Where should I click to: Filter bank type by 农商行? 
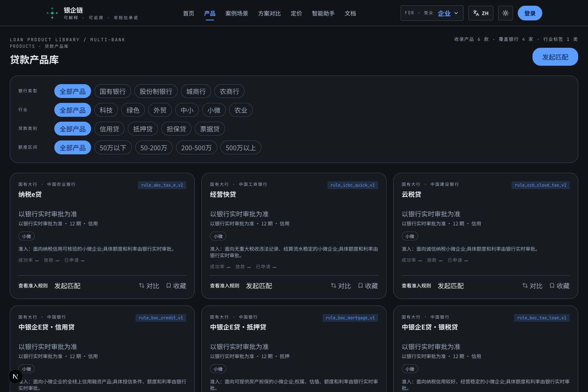(229, 91)
